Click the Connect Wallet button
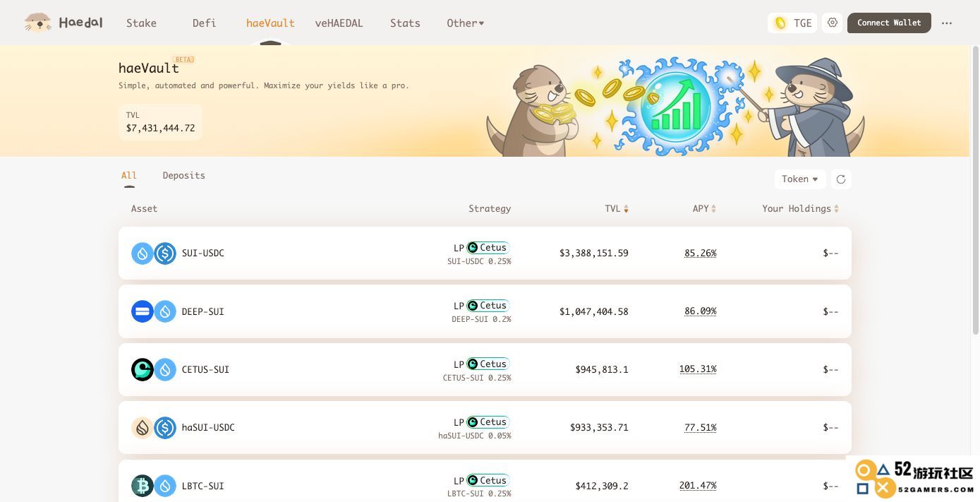Image resolution: width=980 pixels, height=502 pixels. 889,23
